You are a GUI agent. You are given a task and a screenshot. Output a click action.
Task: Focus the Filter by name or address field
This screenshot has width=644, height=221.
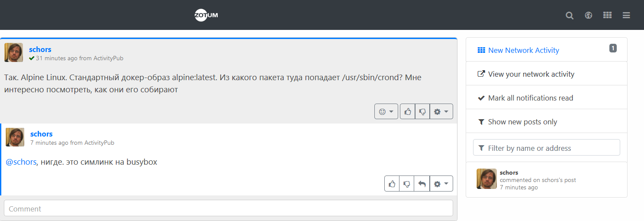[547, 148]
